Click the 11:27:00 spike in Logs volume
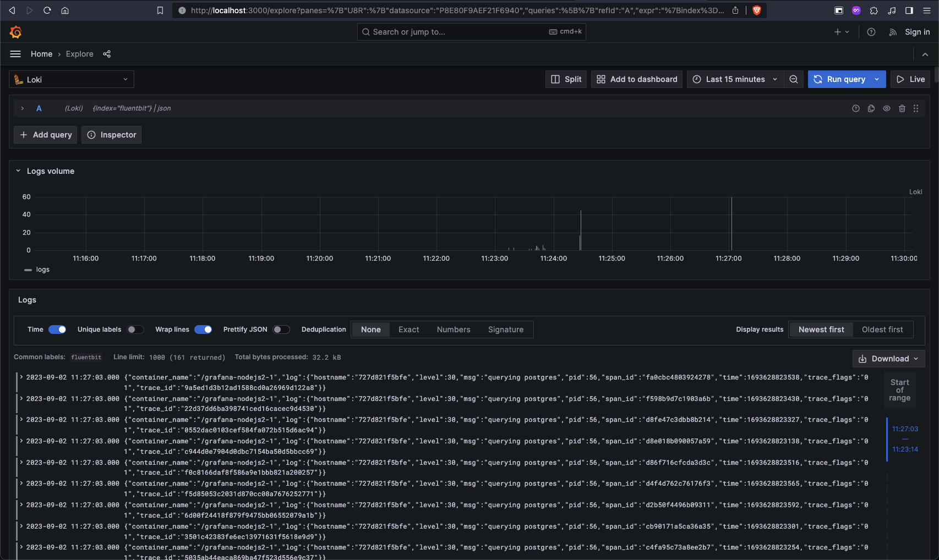The width and height of the screenshot is (939, 560). click(x=731, y=223)
